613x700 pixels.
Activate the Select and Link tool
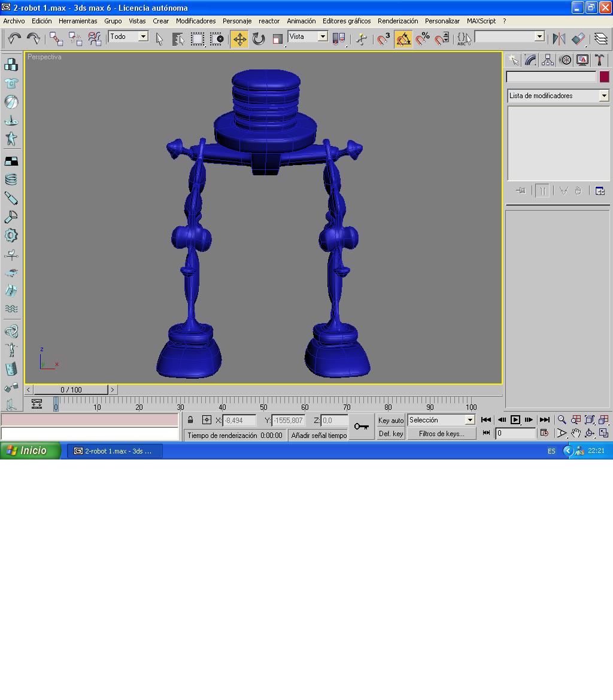click(x=56, y=39)
